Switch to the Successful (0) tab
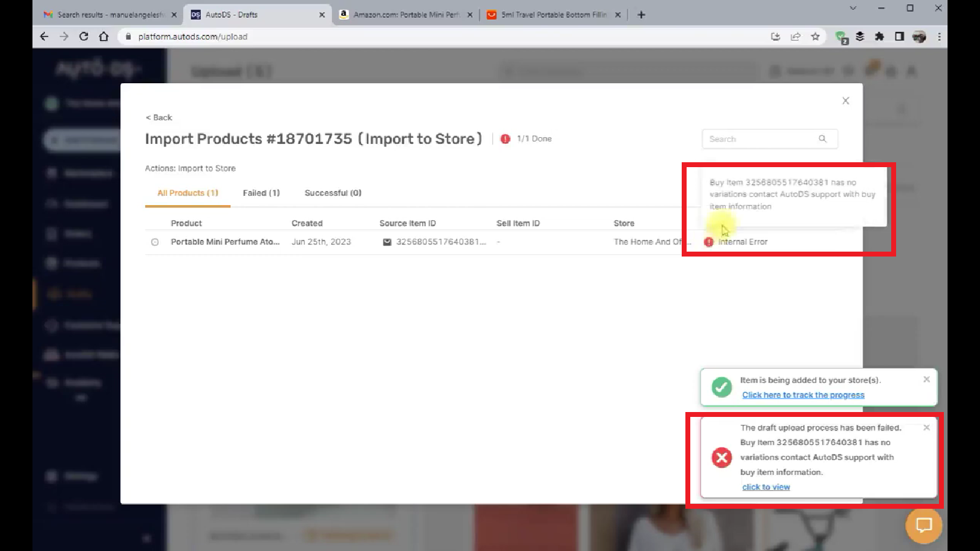Image resolution: width=980 pixels, height=551 pixels. click(x=333, y=193)
